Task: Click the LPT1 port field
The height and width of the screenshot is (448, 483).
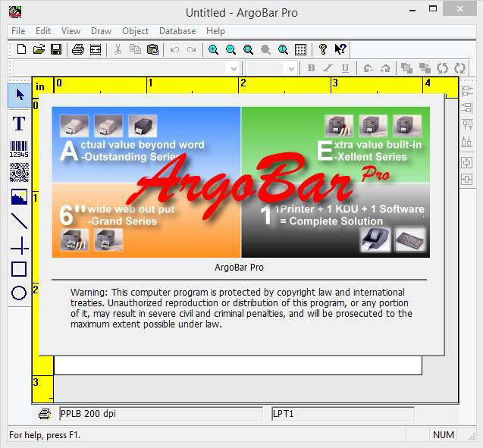Action: (x=343, y=414)
